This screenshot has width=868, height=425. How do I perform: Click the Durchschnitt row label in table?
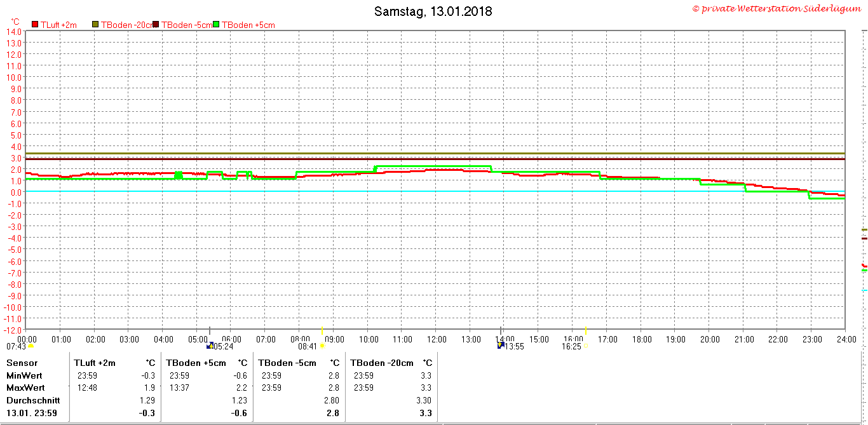[x=33, y=400]
